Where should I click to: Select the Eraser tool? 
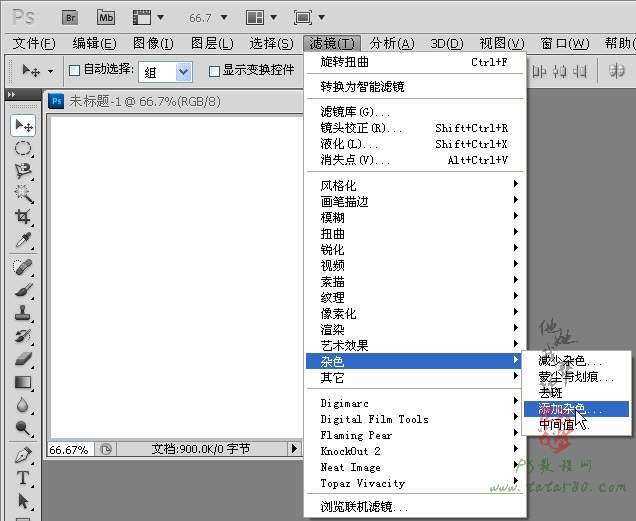(x=23, y=359)
